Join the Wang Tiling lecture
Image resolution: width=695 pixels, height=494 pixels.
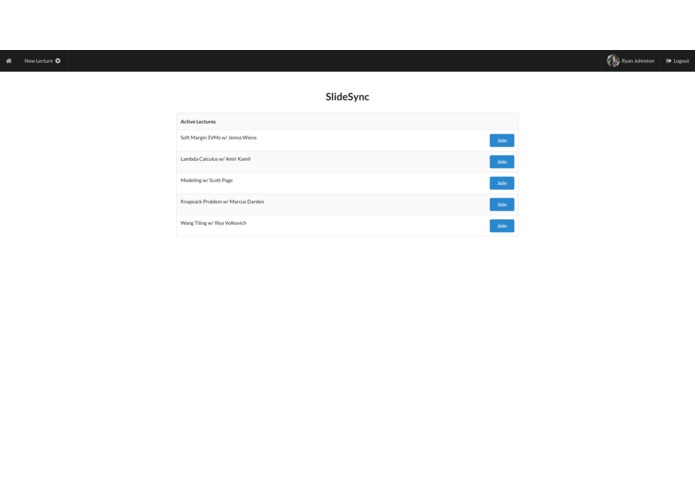[502, 226]
